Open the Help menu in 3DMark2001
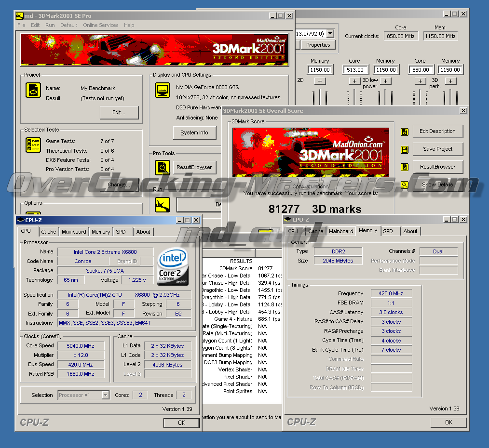Viewport: 489px width, 448px height. (x=129, y=25)
